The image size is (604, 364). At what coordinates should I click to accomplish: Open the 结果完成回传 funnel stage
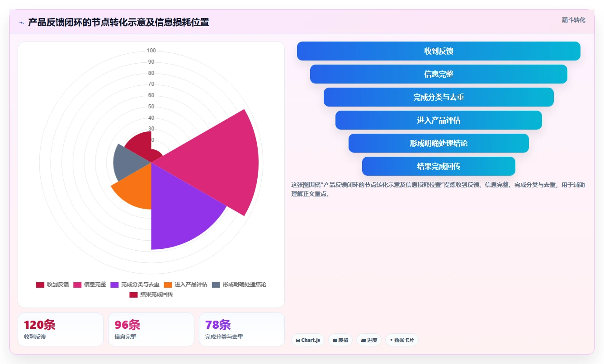439,166
